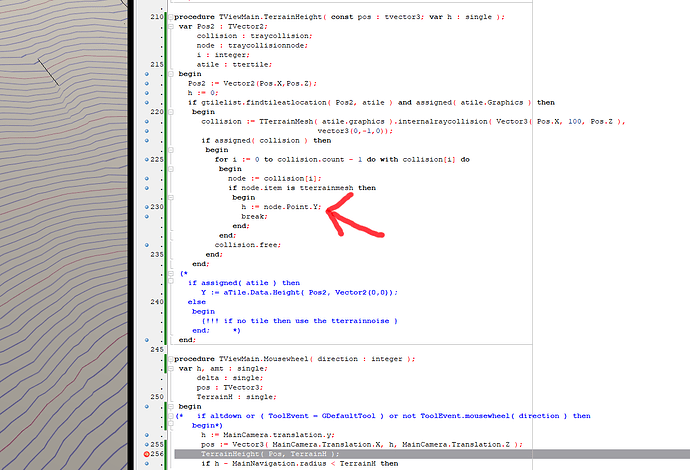Image resolution: width=690 pixels, height=470 pixels.
Task: Set breakpoint on the 'break;' line
Action: [x=147, y=217]
